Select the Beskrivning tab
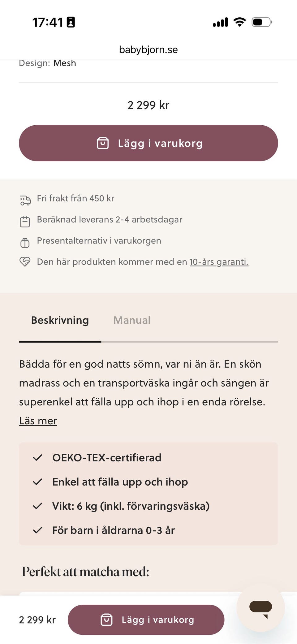 (60, 320)
